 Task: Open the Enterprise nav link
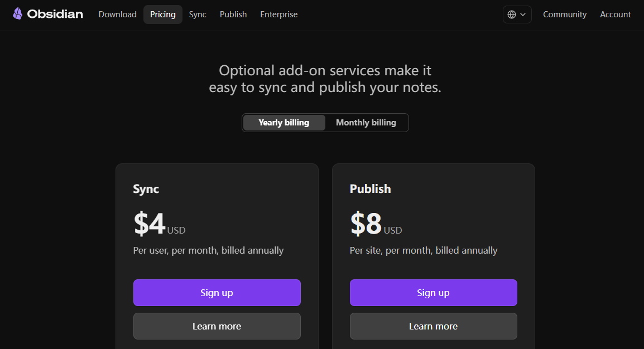pyautogui.click(x=279, y=14)
